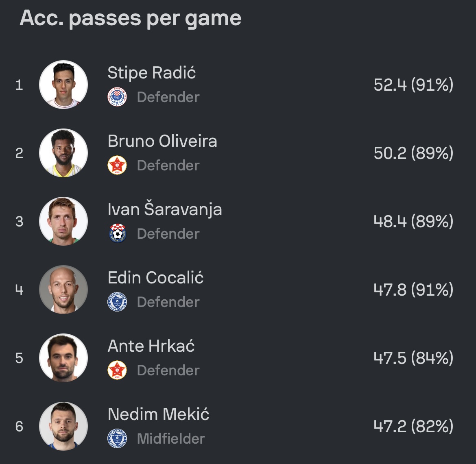
Task: Open Edin Cocalić's player photo
Action: [63, 290]
